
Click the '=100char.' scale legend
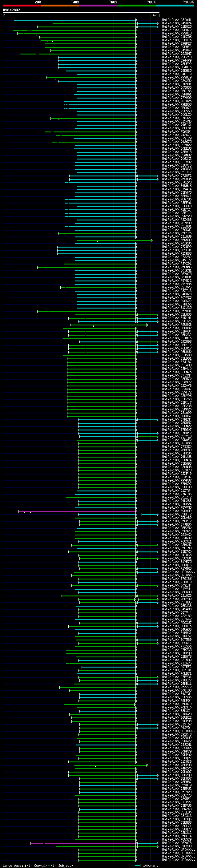[x=146, y=865]
